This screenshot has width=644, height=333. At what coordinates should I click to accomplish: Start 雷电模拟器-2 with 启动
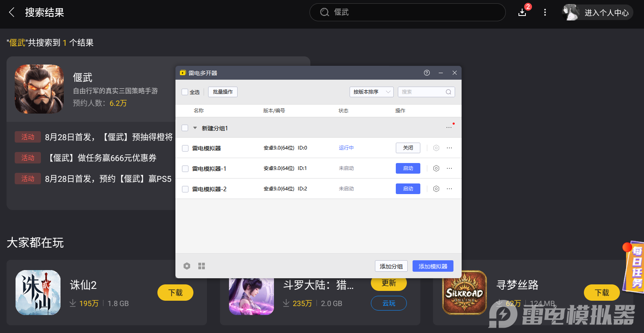pyautogui.click(x=408, y=189)
